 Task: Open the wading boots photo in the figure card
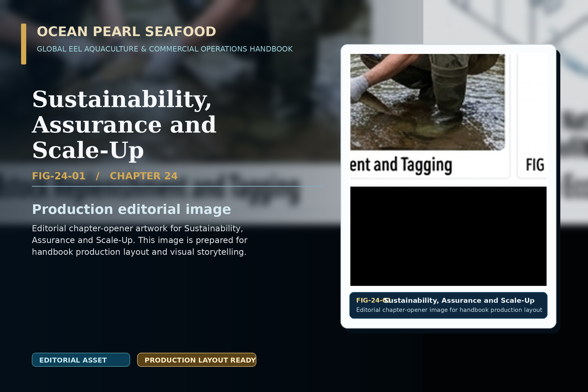(x=427, y=102)
